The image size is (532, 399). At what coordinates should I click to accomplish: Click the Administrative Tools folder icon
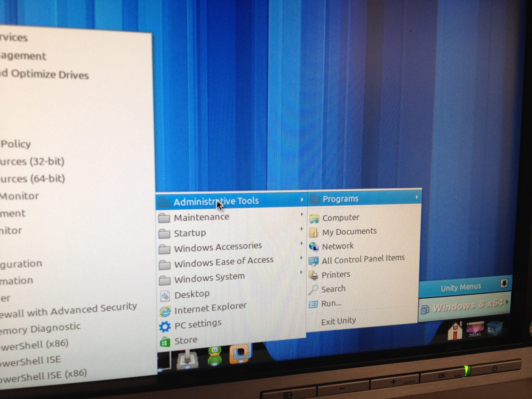pyautogui.click(x=165, y=202)
